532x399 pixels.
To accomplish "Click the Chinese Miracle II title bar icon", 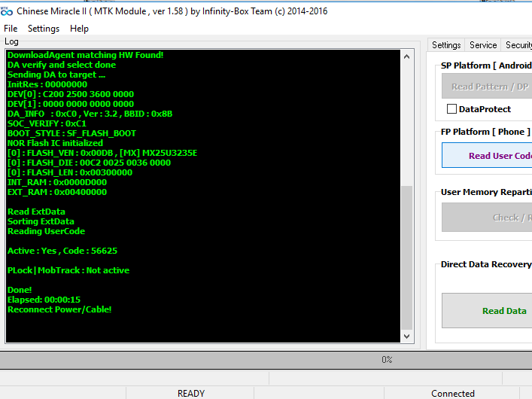I will coord(7,11).
